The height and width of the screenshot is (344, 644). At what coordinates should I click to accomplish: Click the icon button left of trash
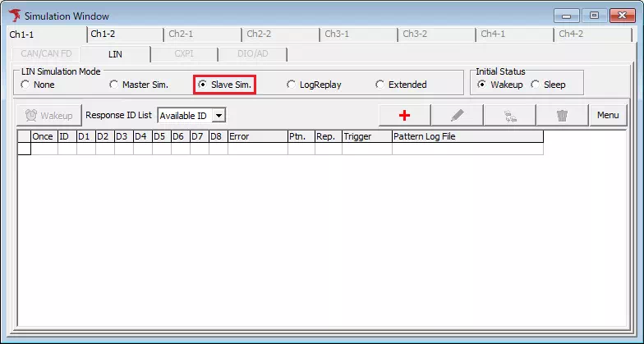coord(509,115)
